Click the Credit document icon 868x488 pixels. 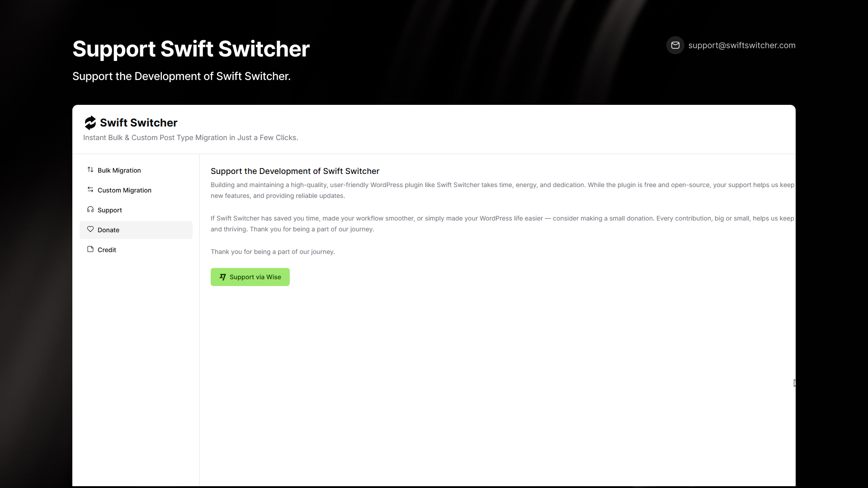[90, 249]
